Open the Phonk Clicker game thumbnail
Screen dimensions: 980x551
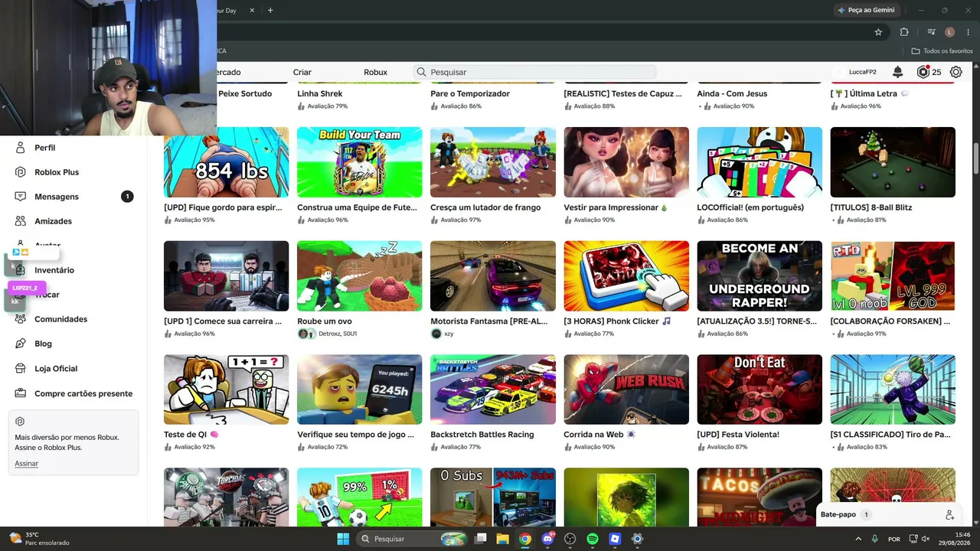tap(626, 276)
